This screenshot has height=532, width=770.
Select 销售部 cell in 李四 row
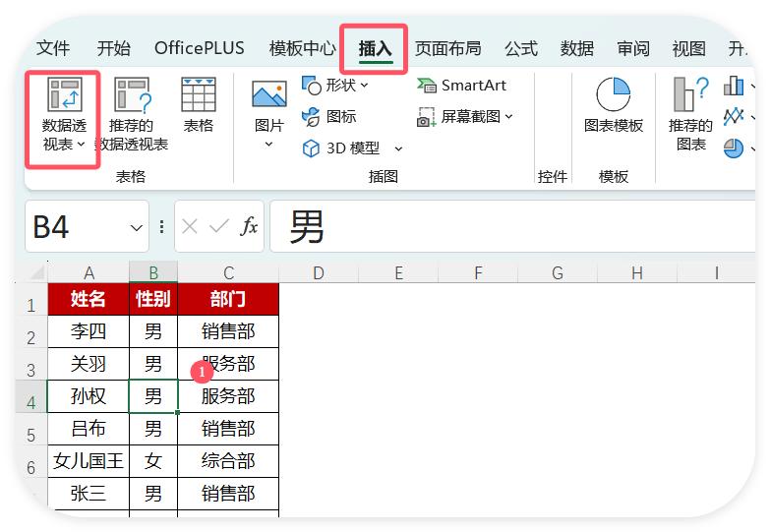228,331
